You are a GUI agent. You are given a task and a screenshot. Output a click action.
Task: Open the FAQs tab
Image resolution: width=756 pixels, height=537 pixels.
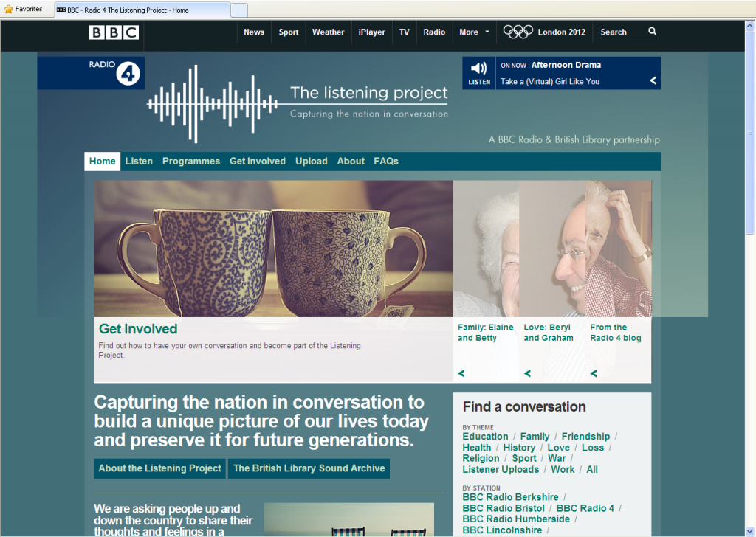(x=385, y=162)
